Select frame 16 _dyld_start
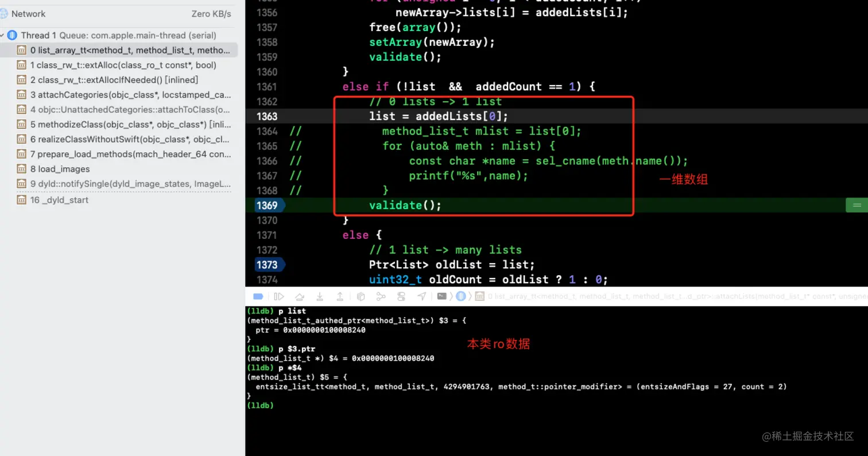 pyautogui.click(x=119, y=200)
